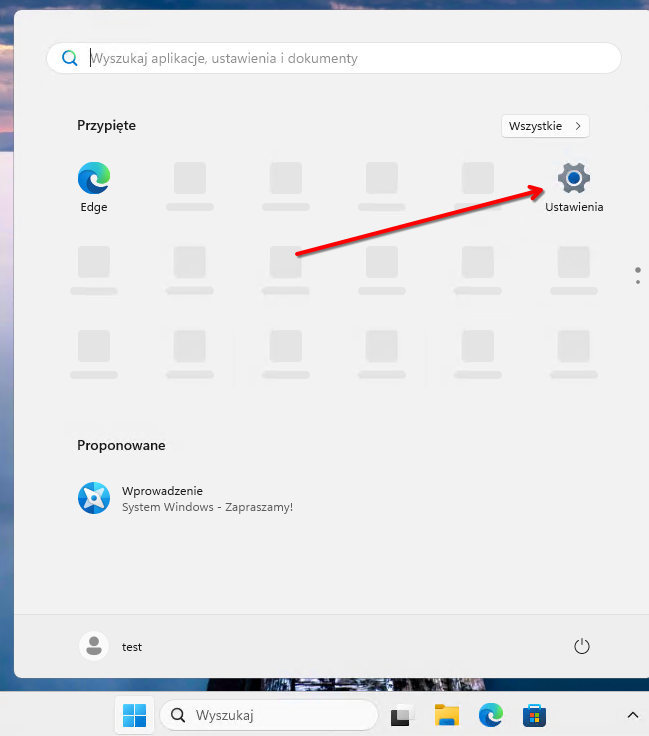This screenshot has height=736, width=649.
Task: Open File Explorer from the taskbar
Action: [446, 715]
